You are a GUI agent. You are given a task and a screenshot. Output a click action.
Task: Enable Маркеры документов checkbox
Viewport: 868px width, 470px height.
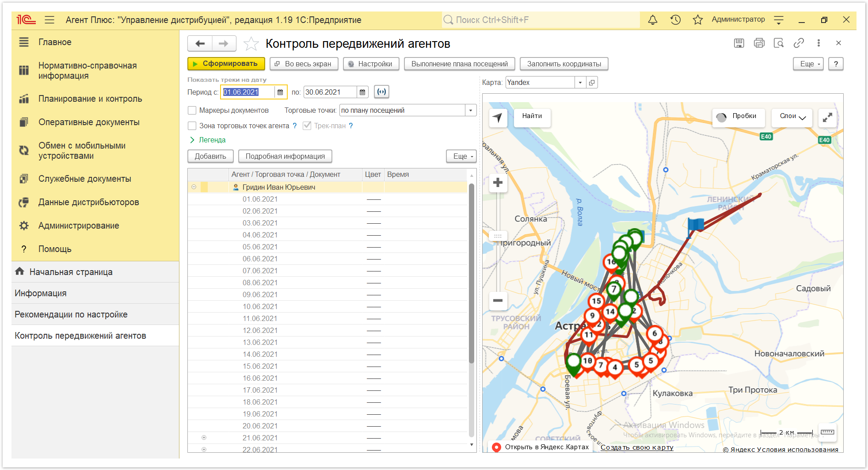(x=192, y=110)
